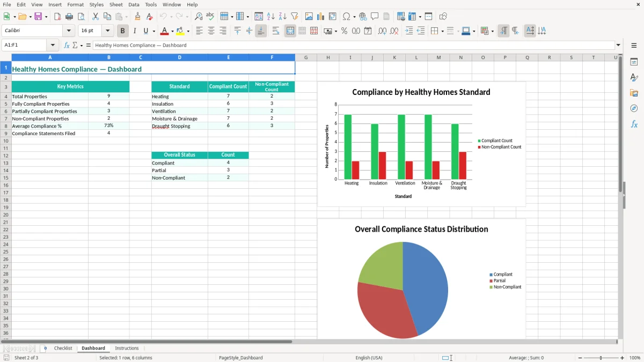Click the zoom slider handle

[x=601, y=358]
